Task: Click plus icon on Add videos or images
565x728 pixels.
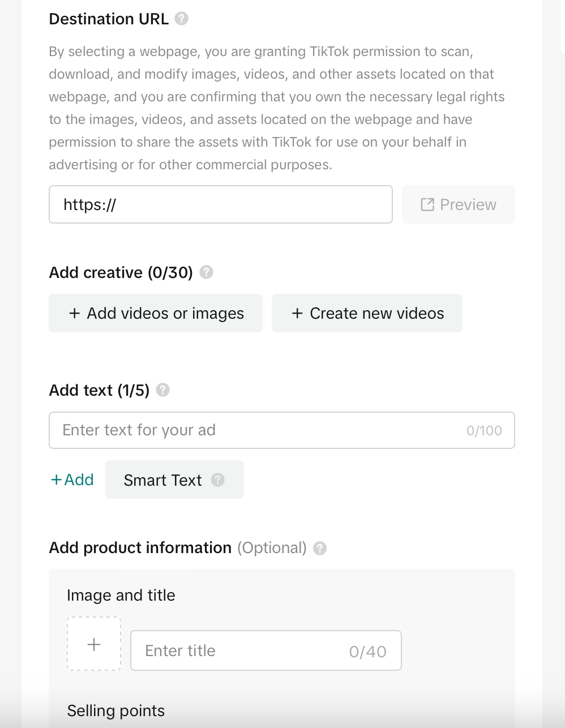Action: click(x=74, y=313)
